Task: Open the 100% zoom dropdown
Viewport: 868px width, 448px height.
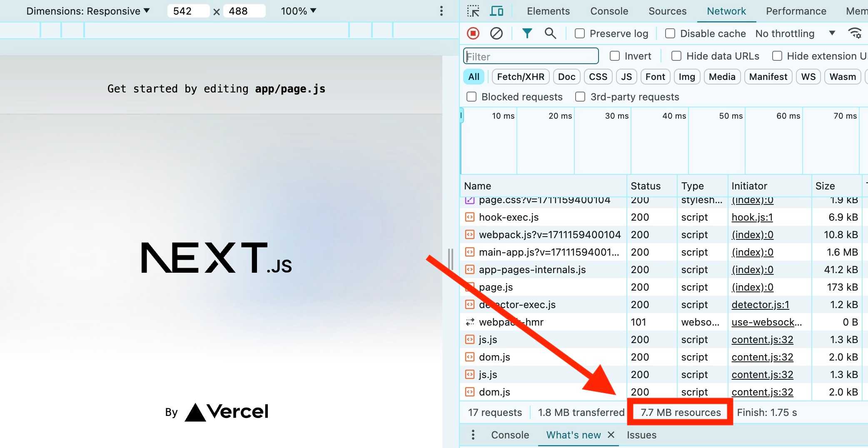Action: click(x=298, y=11)
